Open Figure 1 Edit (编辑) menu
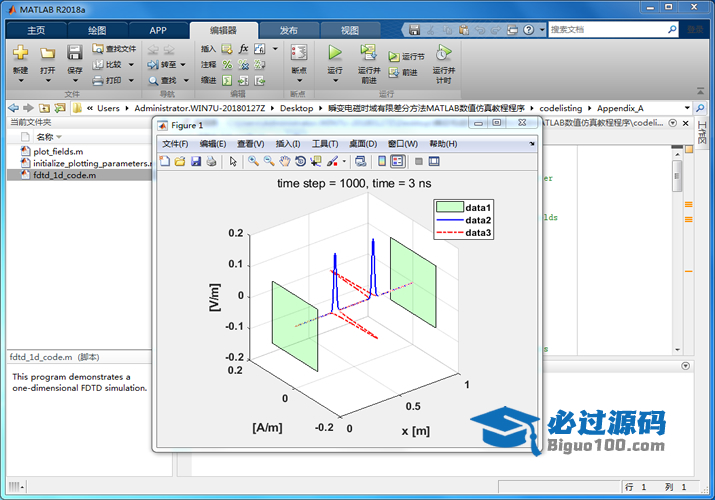Image resolution: width=715 pixels, height=500 pixels. pyautogui.click(x=212, y=144)
